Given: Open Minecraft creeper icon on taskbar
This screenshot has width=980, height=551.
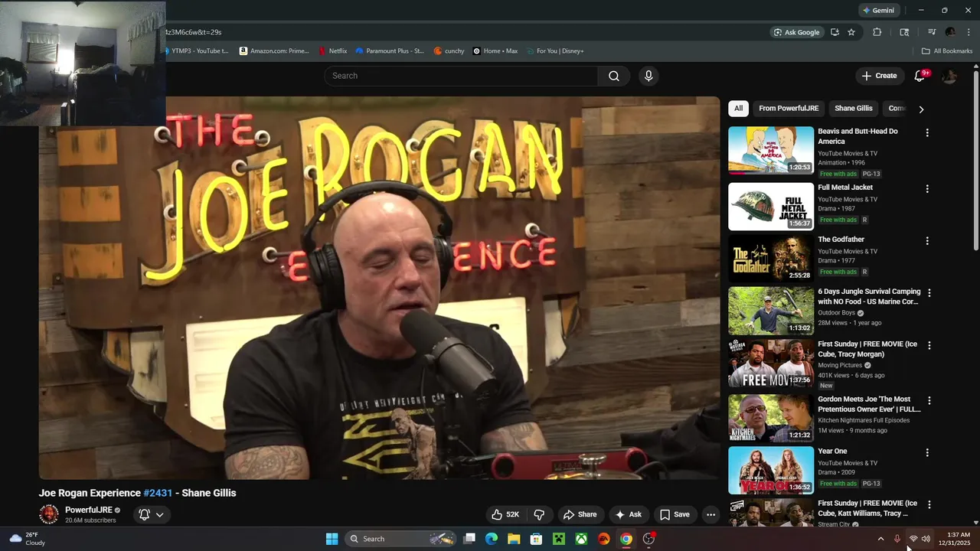Looking at the screenshot, I should click(559, 539).
